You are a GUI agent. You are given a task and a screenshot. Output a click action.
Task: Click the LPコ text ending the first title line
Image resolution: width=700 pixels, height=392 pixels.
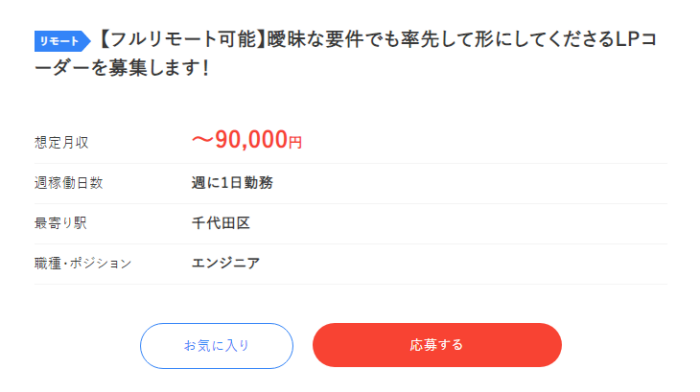pos(637,39)
